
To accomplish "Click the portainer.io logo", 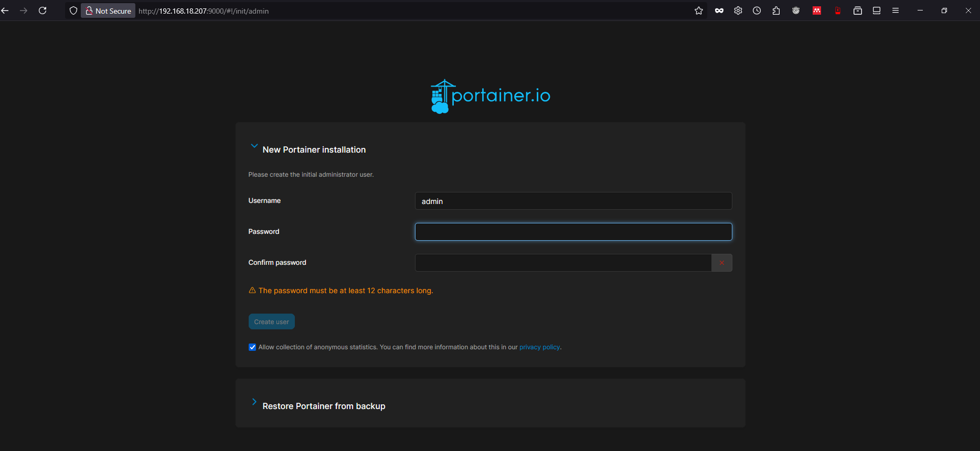I will tap(491, 96).
